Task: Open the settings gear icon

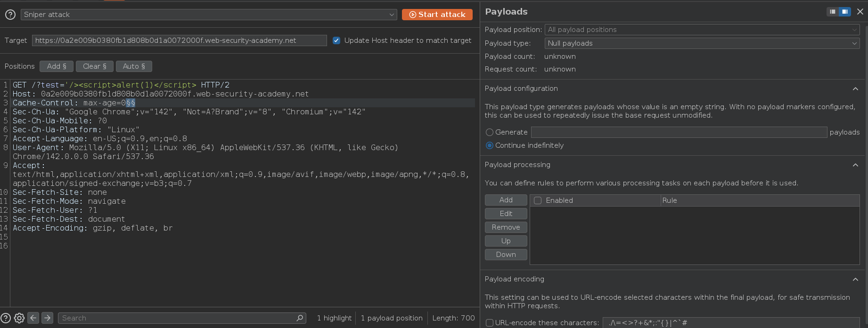Action: pos(19,318)
